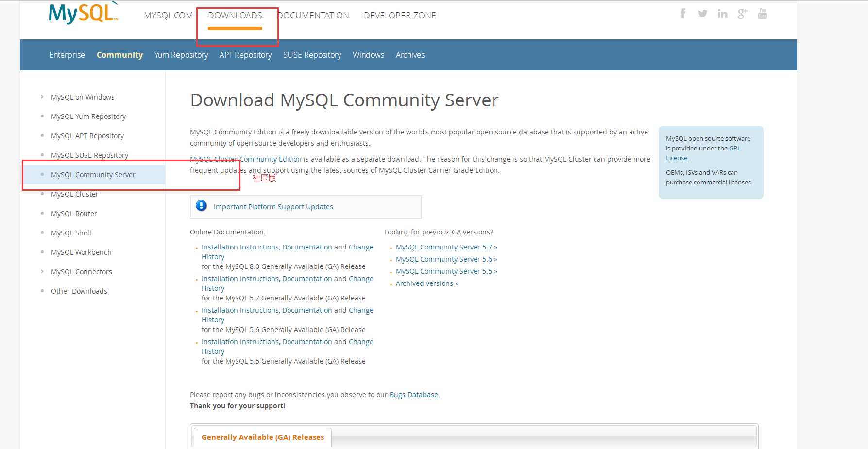
Task: Open Installation Instructions link for MySQL 8.0
Action: [x=240, y=247]
